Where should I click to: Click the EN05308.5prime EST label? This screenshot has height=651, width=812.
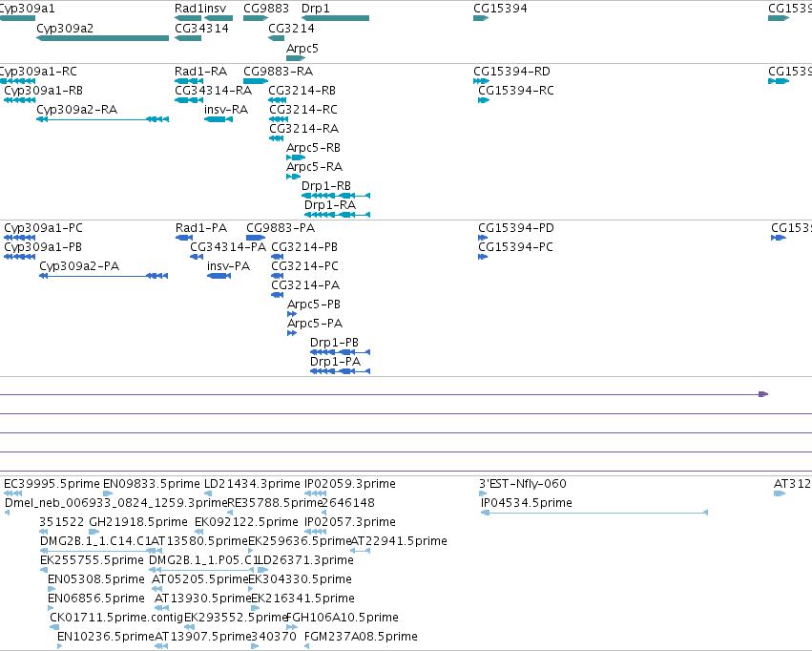coord(96,579)
